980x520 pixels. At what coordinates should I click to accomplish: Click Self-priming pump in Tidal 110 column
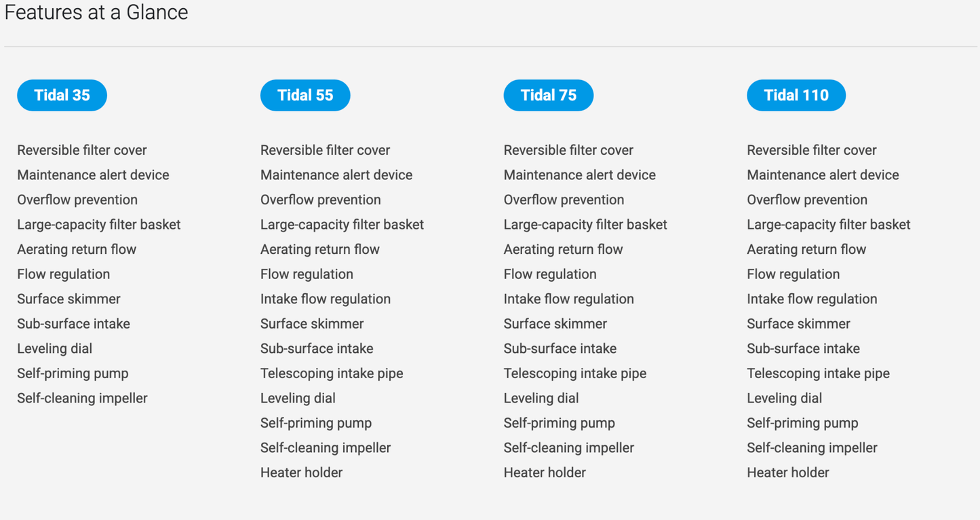click(802, 423)
